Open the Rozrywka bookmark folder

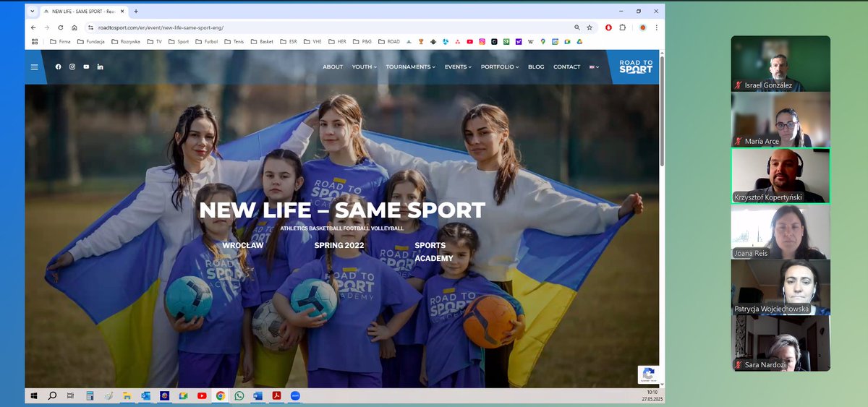pos(126,42)
